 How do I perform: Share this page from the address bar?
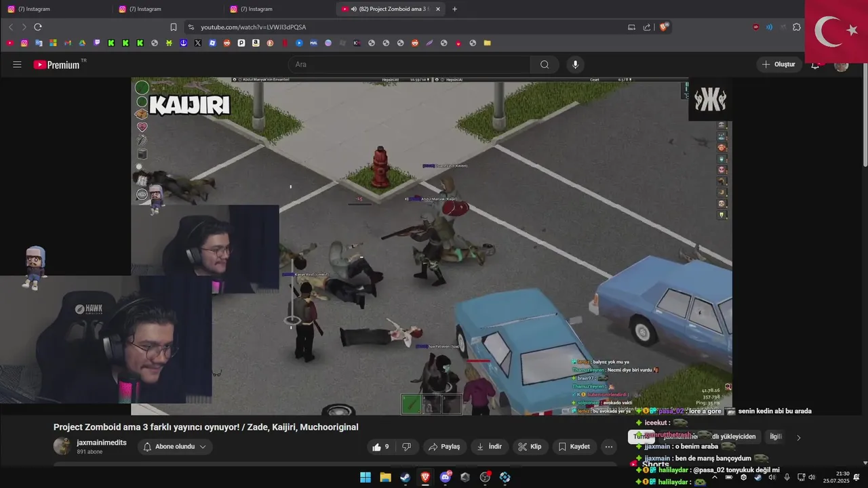(x=646, y=27)
